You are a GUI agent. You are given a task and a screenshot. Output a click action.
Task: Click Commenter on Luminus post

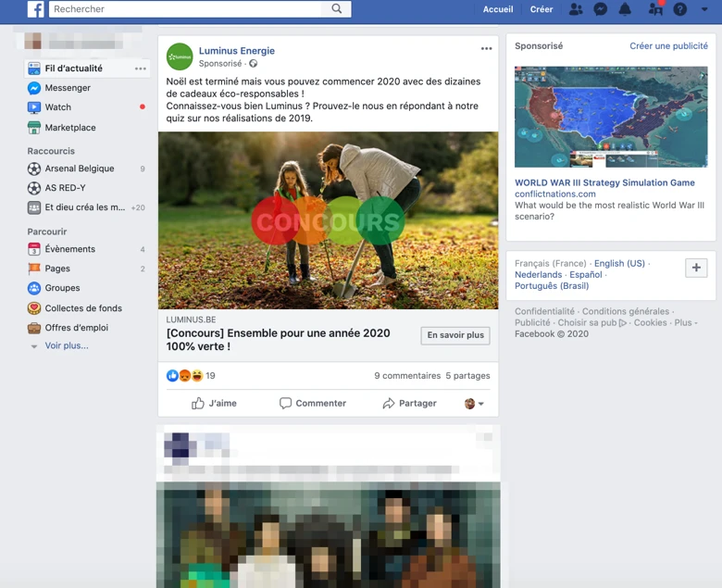(313, 404)
